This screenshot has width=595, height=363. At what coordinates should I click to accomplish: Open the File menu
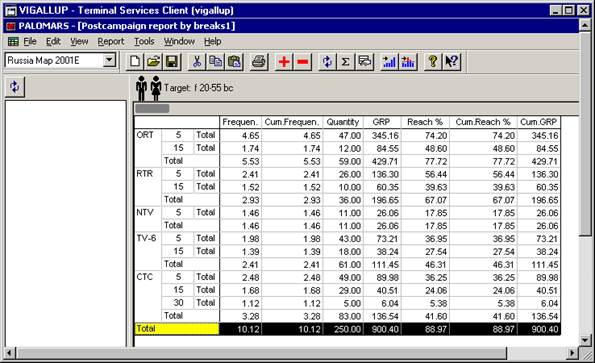click(30, 41)
